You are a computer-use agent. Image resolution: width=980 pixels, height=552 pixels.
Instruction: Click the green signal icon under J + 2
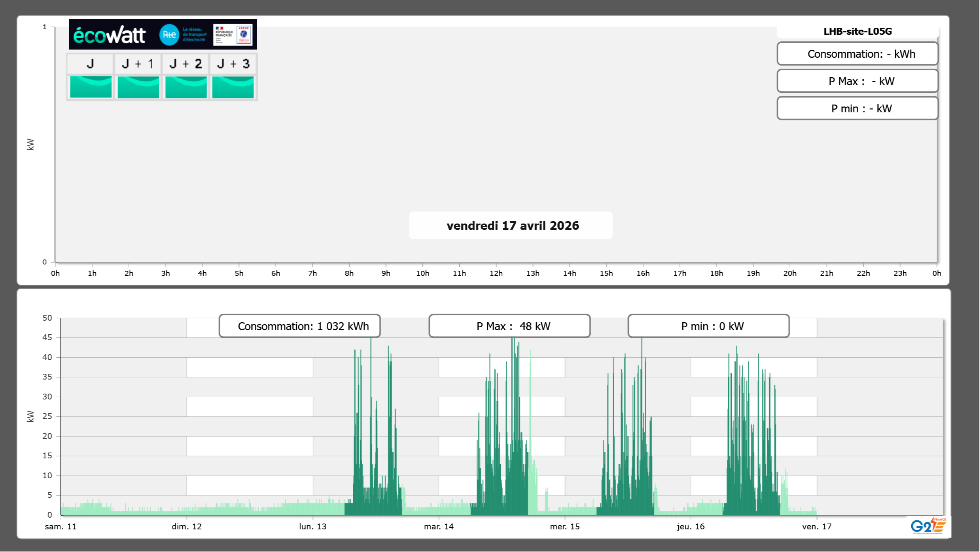click(x=186, y=87)
